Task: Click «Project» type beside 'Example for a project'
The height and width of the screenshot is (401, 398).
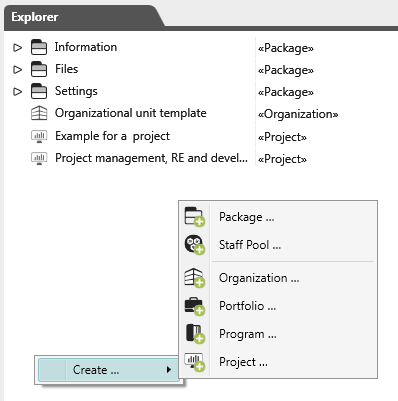Action: point(283,137)
